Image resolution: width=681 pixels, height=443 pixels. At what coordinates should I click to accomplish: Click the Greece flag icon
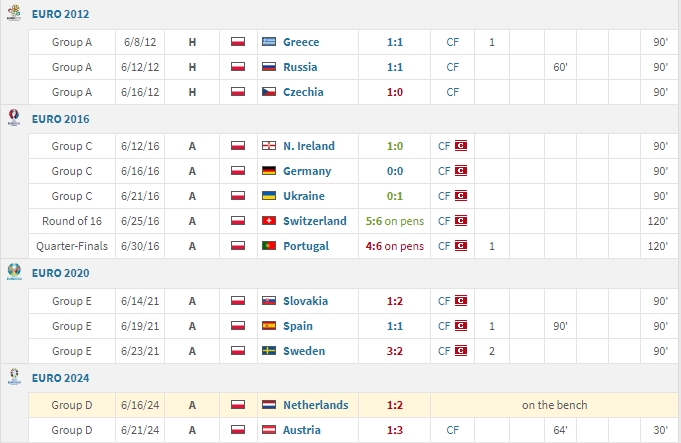click(268, 42)
